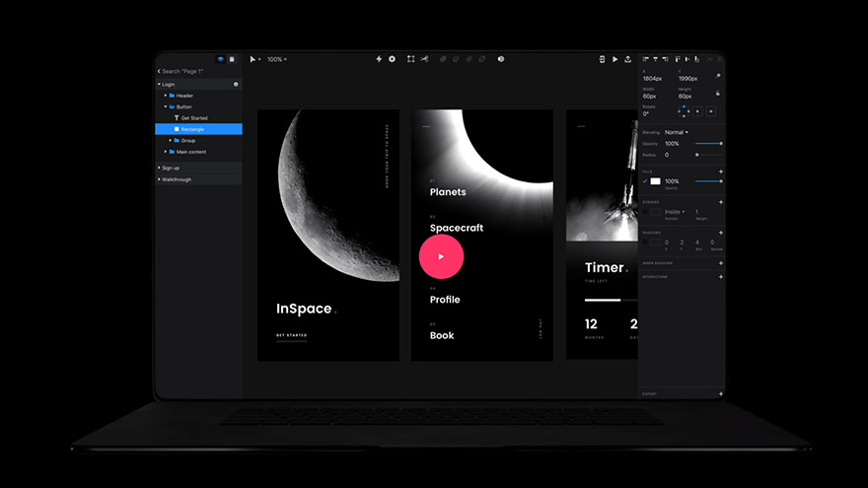Enable the Strokes checkbox
Viewport: 868px width, 488px height.
tap(645, 211)
